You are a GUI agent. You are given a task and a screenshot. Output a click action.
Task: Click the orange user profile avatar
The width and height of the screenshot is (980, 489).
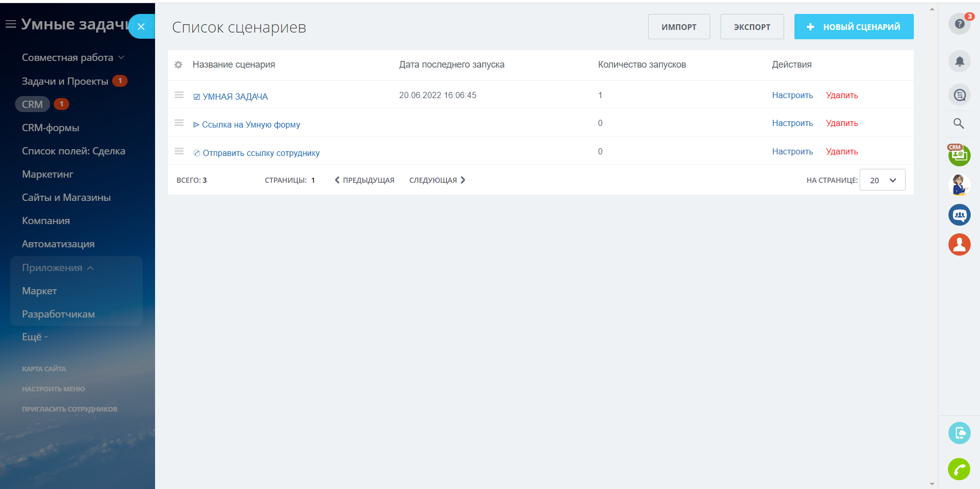tap(959, 245)
